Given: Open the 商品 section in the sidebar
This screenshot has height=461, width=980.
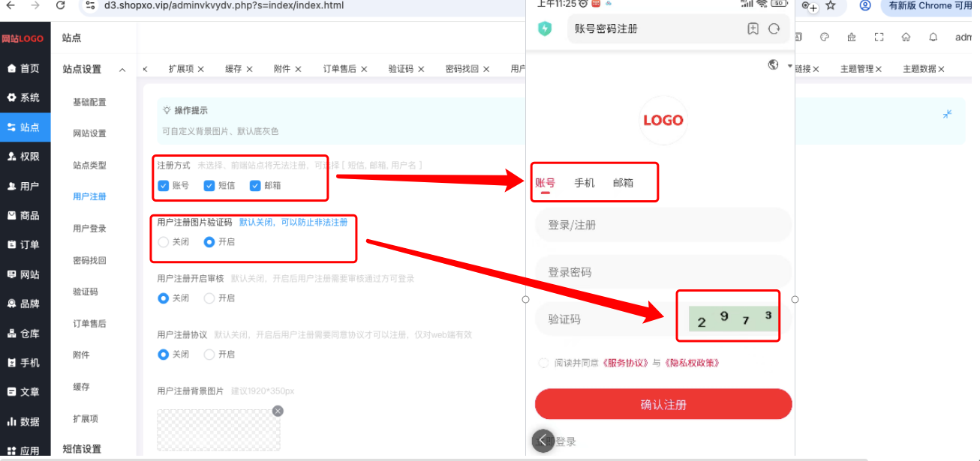Looking at the screenshot, I should 25,215.
